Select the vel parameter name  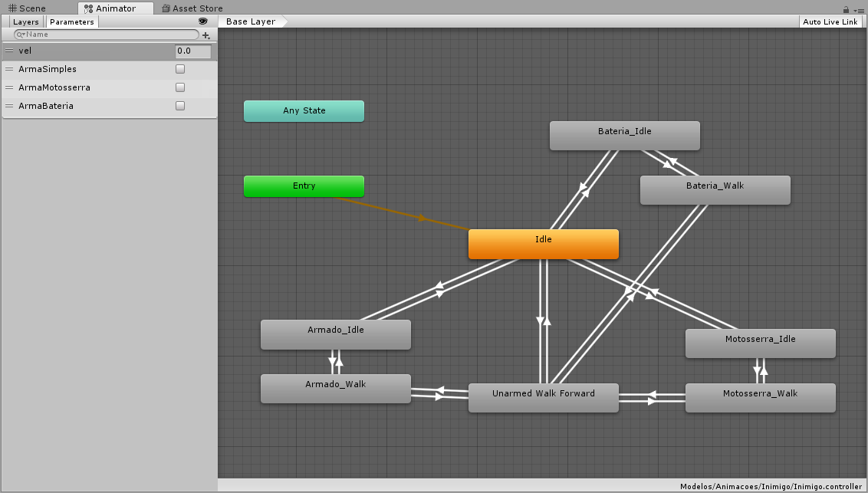(x=25, y=51)
